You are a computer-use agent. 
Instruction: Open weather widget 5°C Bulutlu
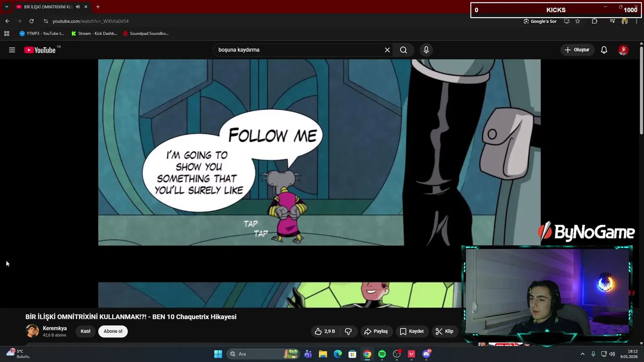point(18,354)
